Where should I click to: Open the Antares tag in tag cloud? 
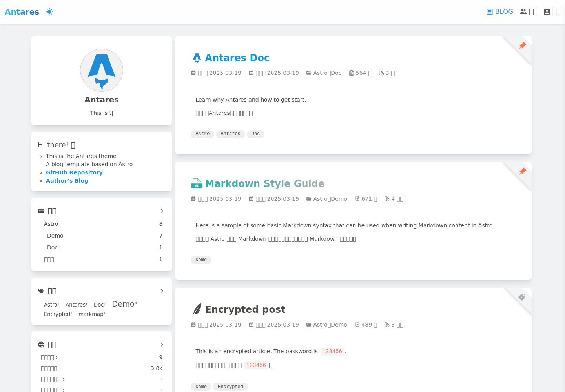point(77,305)
